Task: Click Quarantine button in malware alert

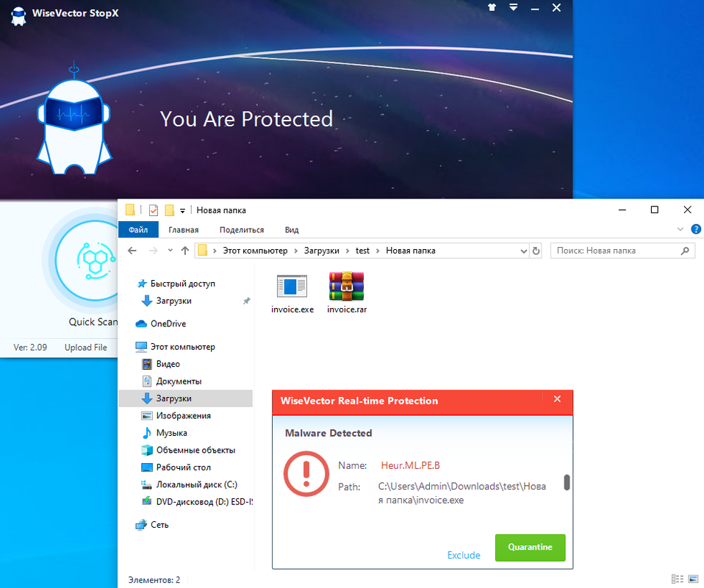Action: tap(531, 547)
